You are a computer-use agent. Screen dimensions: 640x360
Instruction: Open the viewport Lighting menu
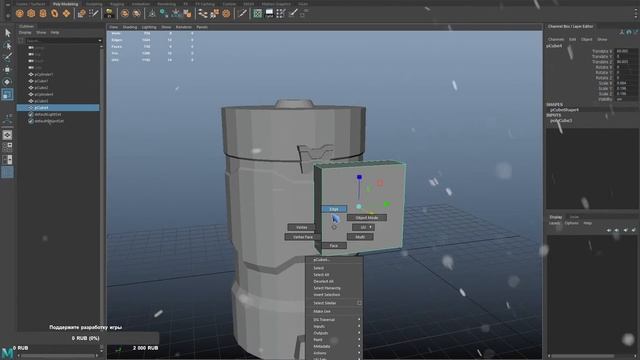pyautogui.click(x=149, y=27)
